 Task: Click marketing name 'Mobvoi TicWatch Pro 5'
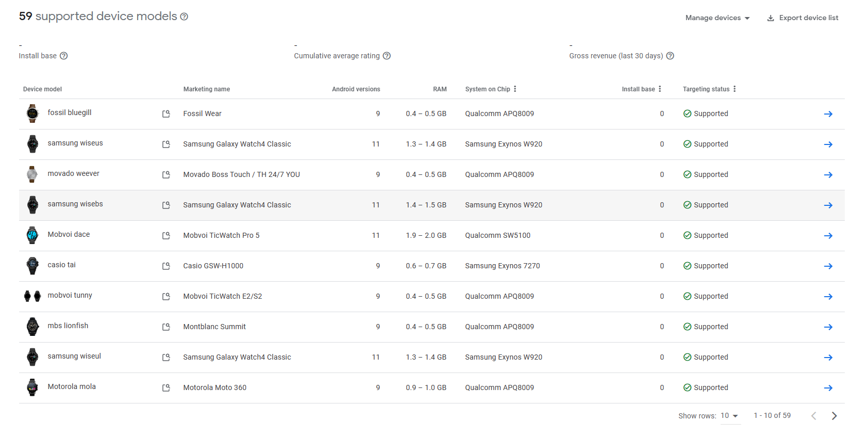pos(222,236)
